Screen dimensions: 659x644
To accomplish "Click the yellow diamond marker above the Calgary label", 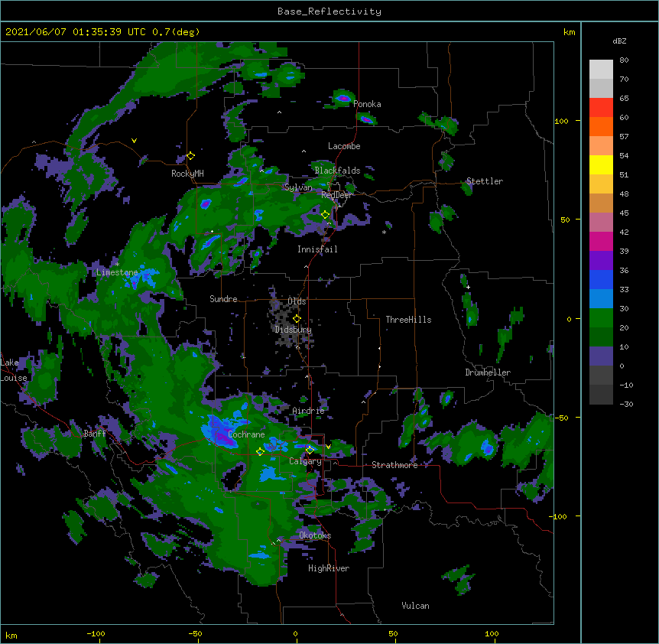I will 310,450.
